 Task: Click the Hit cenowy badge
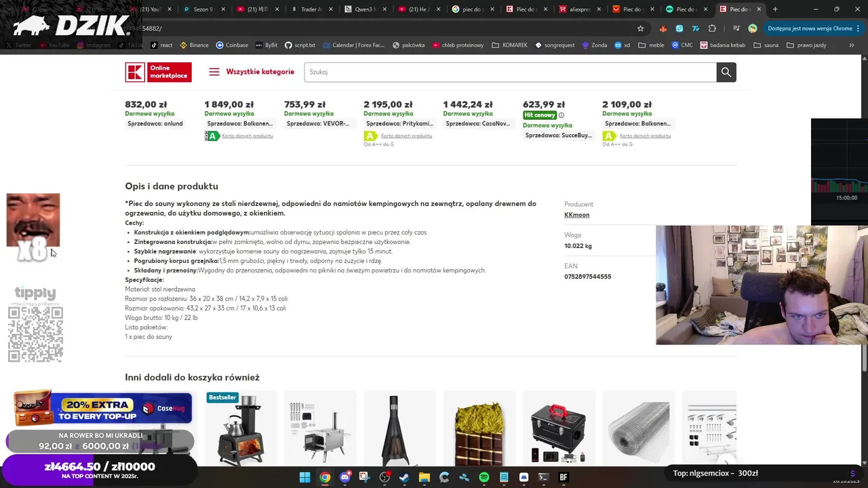click(539, 115)
